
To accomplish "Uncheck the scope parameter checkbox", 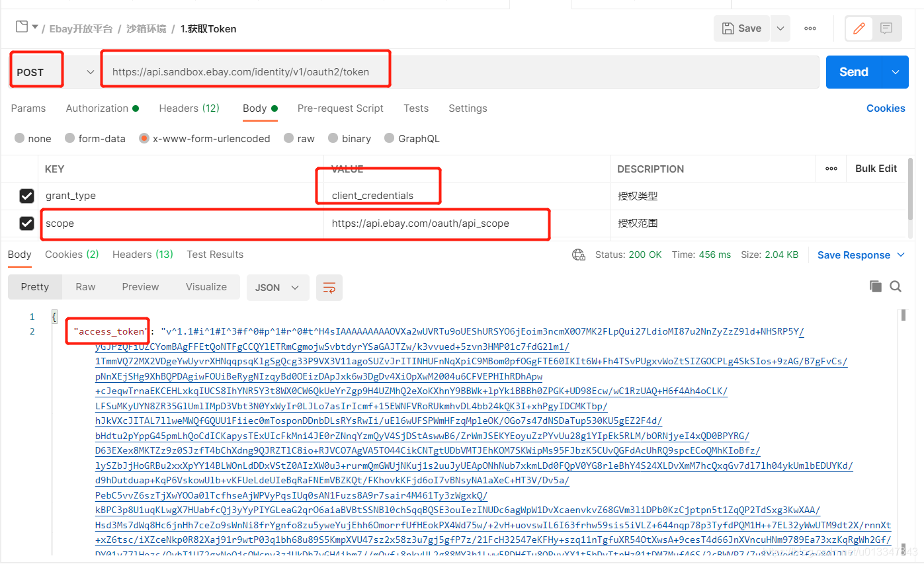I will (x=26, y=223).
